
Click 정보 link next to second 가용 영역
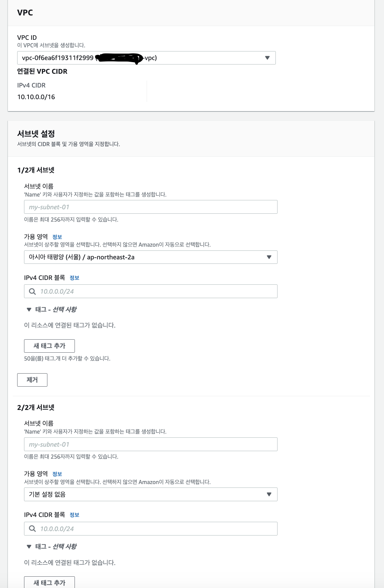click(57, 474)
